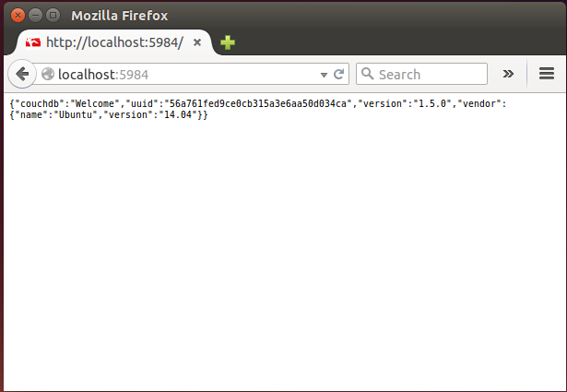
Task: Minimize the Firefox window
Action: coord(34,16)
